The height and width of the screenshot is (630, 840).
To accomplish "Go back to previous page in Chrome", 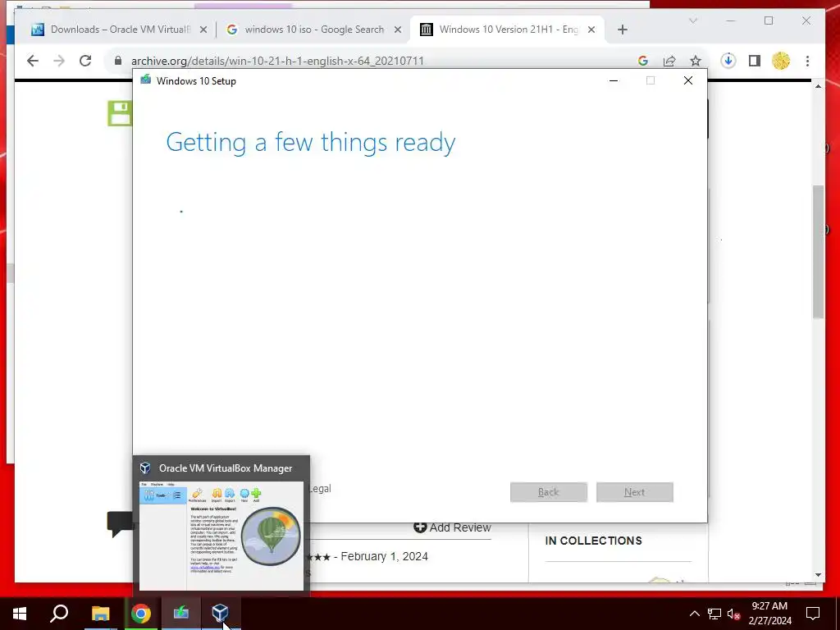I will pyautogui.click(x=33, y=61).
